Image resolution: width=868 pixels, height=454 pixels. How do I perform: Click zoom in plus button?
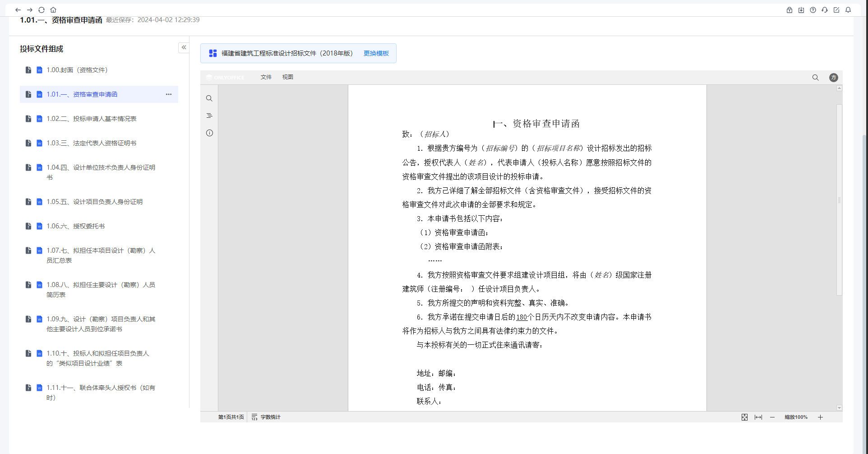[820, 417]
